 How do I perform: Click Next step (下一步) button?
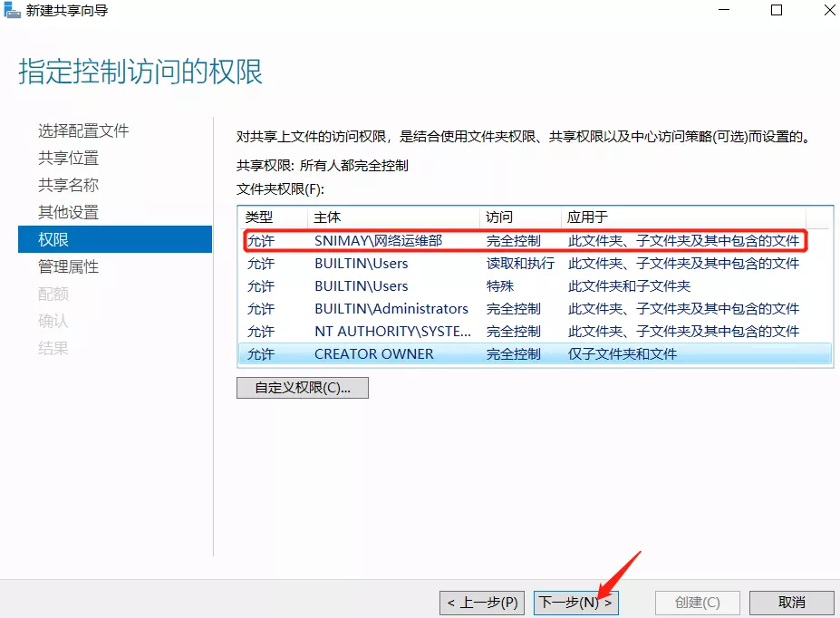click(x=575, y=603)
